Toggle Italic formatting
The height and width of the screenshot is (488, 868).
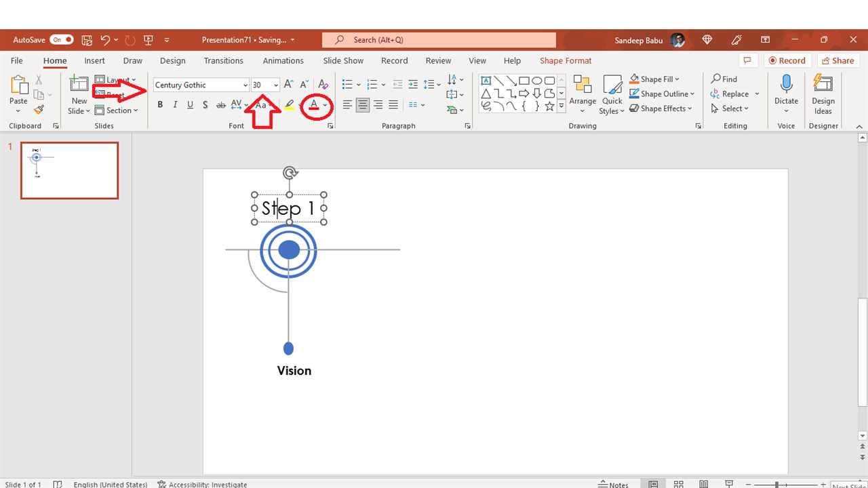(x=175, y=105)
